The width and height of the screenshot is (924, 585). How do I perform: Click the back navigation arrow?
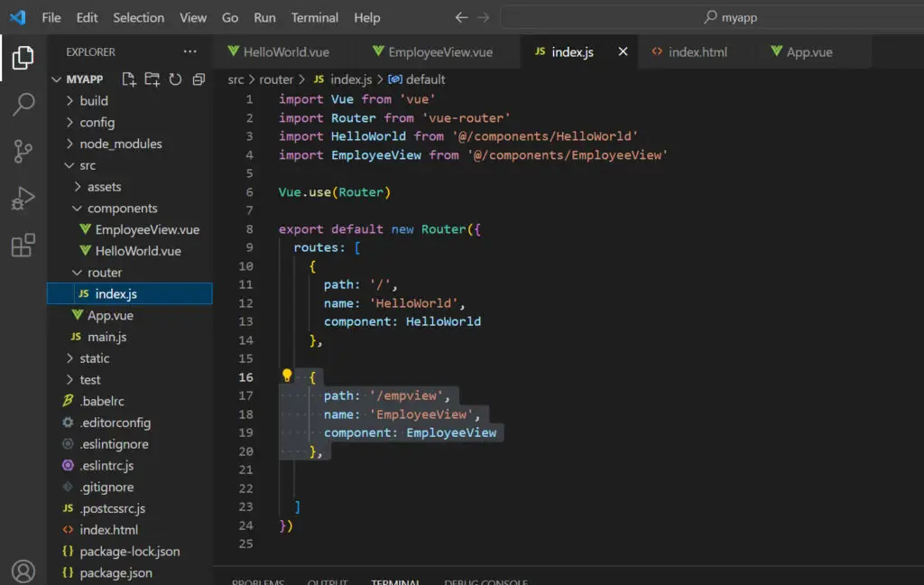pos(460,16)
